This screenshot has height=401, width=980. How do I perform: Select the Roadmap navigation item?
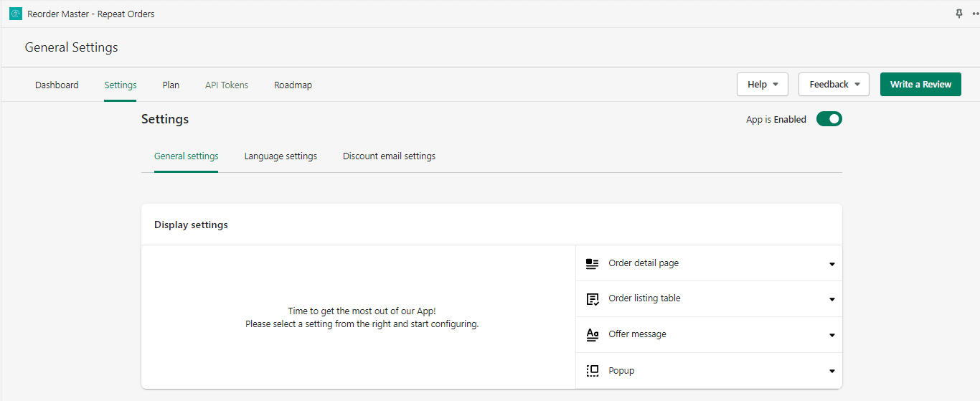293,85
